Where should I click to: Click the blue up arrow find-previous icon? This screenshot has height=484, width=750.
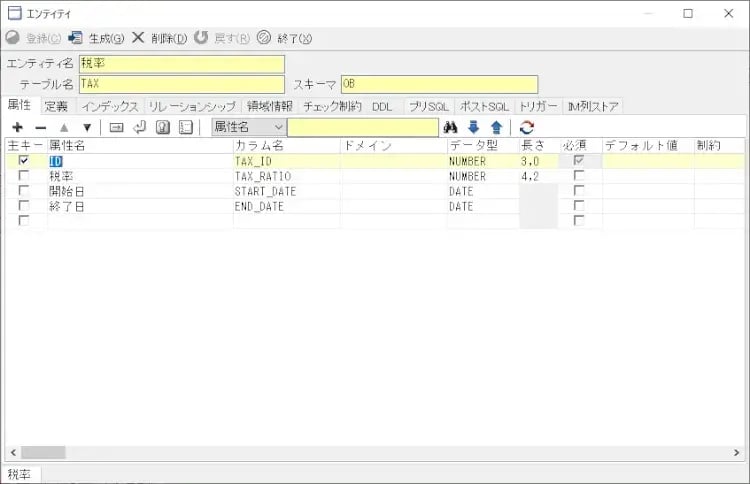click(x=496, y=127)
